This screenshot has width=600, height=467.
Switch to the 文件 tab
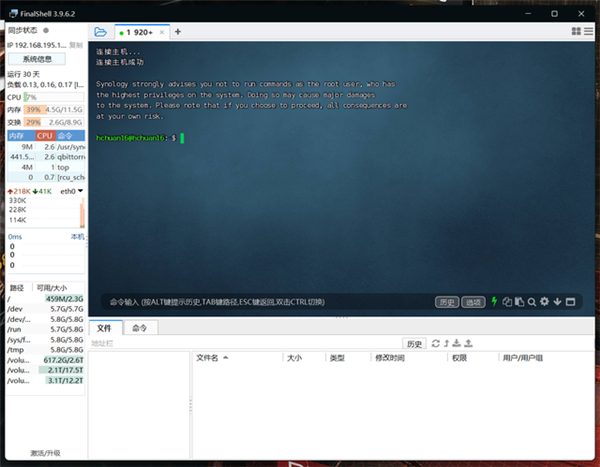pos(105,328)
